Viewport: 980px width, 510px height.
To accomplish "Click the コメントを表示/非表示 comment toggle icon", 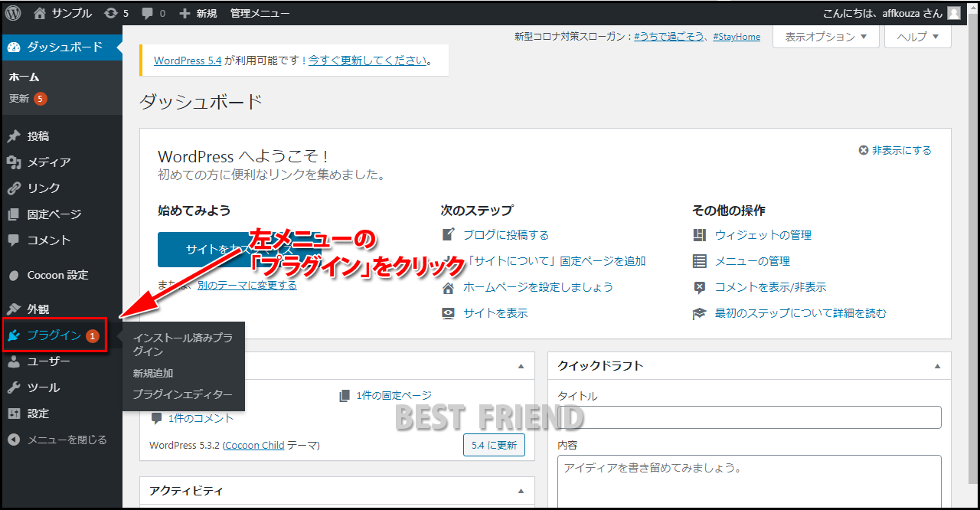I will (x=699, y=287).
